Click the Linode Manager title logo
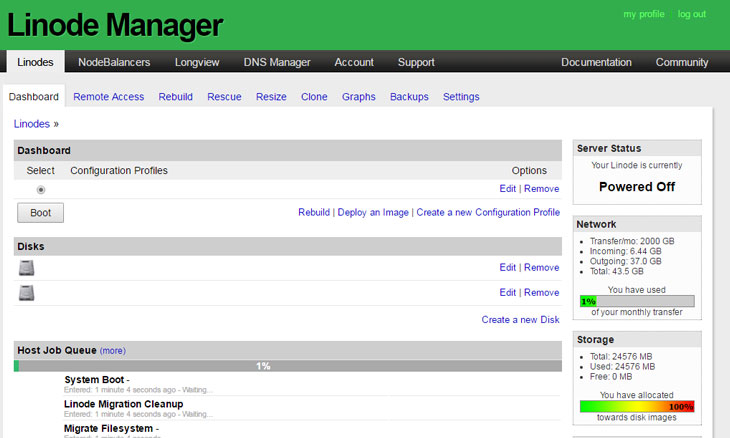The width and height of the screenshot is (730, 438). [115, 25]
